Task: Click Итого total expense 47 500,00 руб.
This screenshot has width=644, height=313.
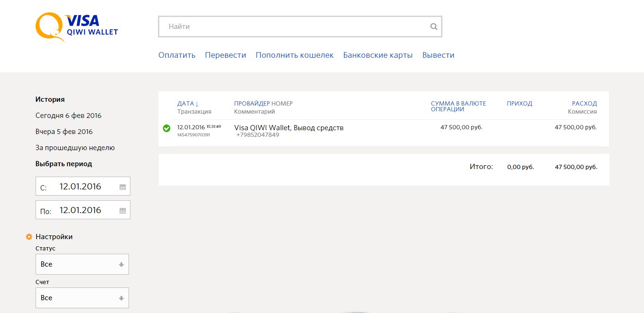Action: [576, 167]
